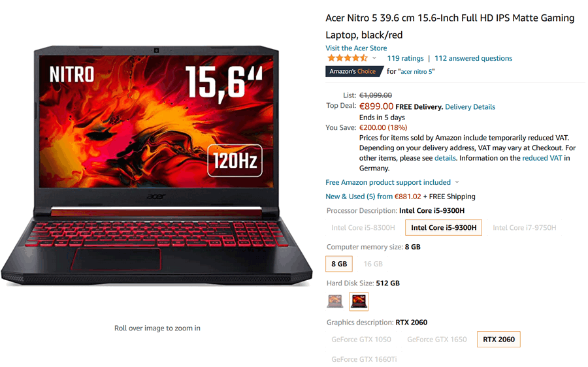Select the red-black laptop colour swatch
Image resolution: width=588 pixels, height=367 pixels.
click(359, 302)
